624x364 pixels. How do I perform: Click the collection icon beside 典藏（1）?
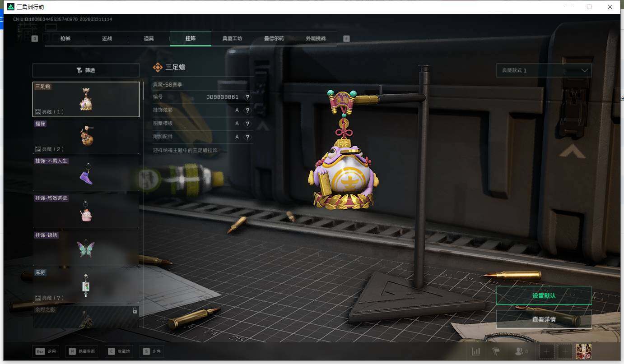(x=38, y=112)
